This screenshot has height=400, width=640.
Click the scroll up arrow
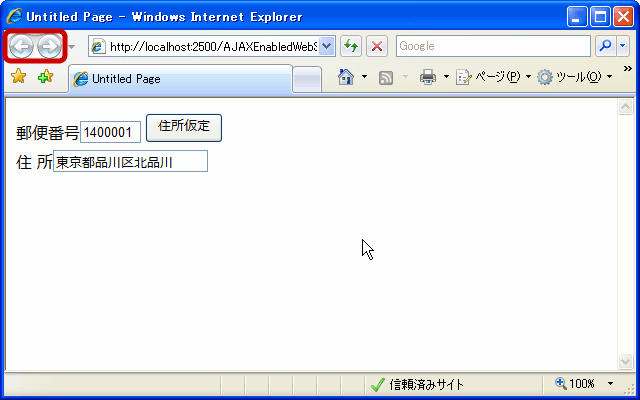pyautogui.click(x=626, y=107)
